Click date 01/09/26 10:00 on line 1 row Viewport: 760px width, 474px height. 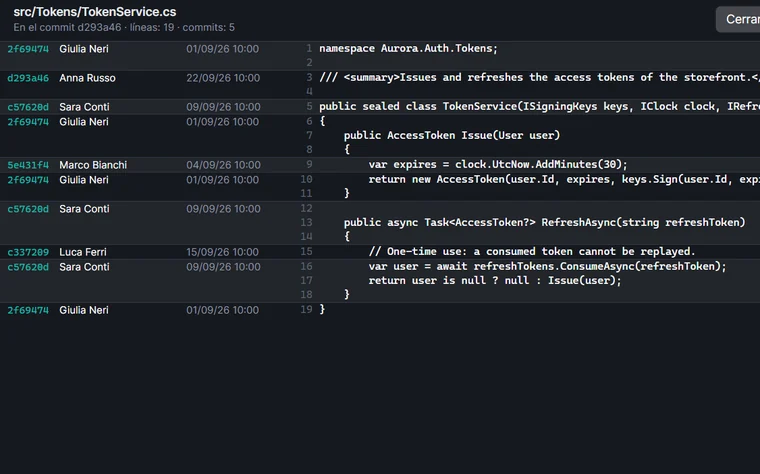(222, 49)
